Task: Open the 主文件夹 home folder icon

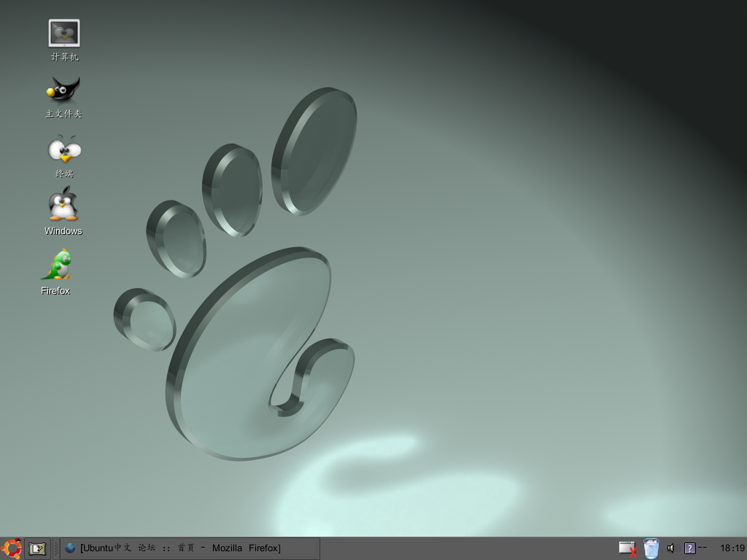Action: tap(63, 90)
